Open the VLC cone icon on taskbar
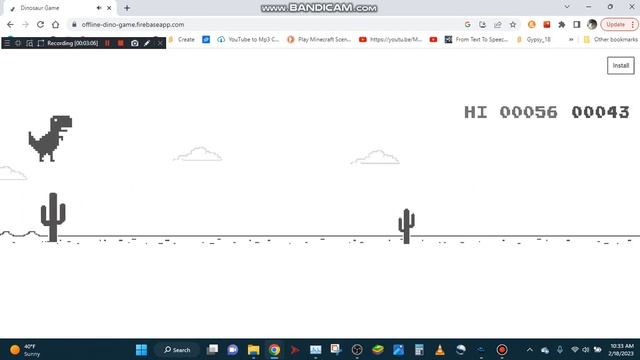This screenshot has width=640, height=360. pos(440,350)
